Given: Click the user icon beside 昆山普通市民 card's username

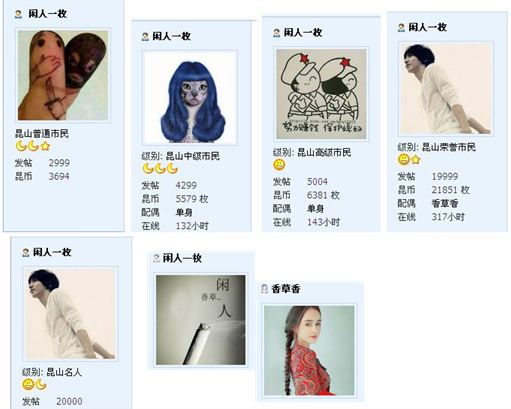Looking at the screenshot, I should point(18,14).
